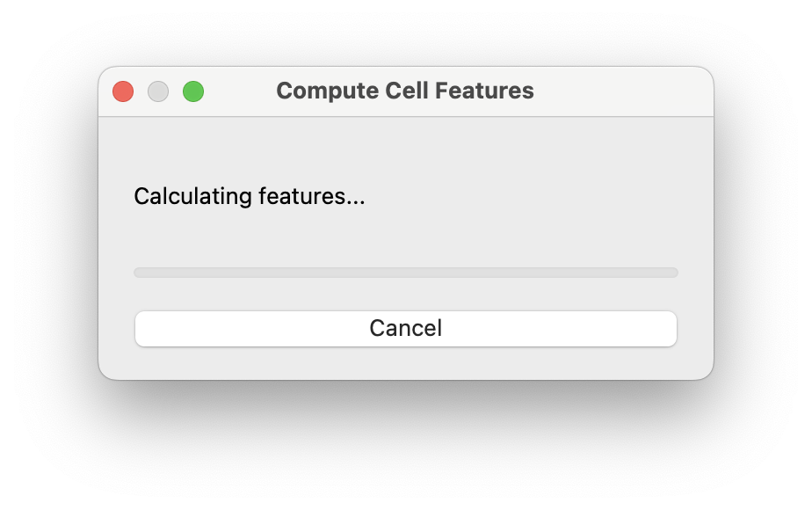Select the feature calculation progress indicator
Screen dimensions: 812x510
click(405, 273)
